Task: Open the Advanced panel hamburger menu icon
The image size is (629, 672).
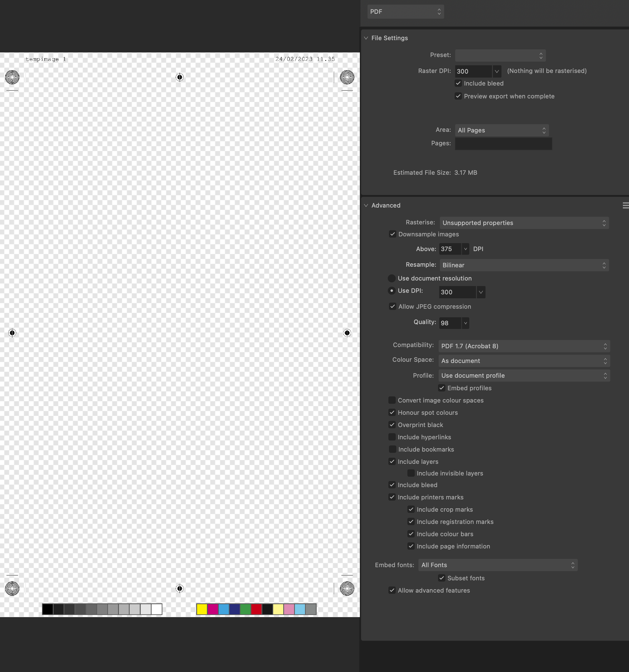Action: (x=625, y=205)
